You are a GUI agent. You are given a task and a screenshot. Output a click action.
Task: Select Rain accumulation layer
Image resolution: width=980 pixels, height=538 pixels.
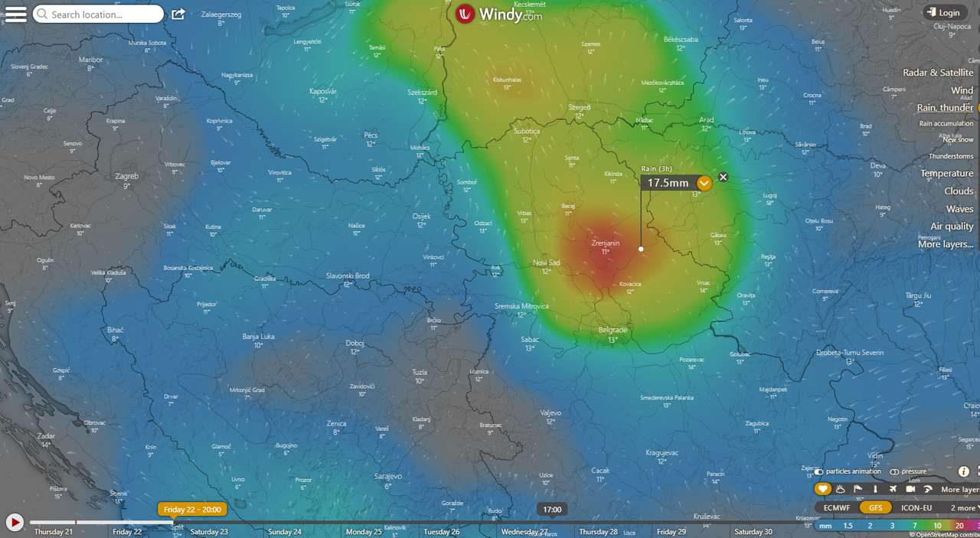[x=946, y=123]
